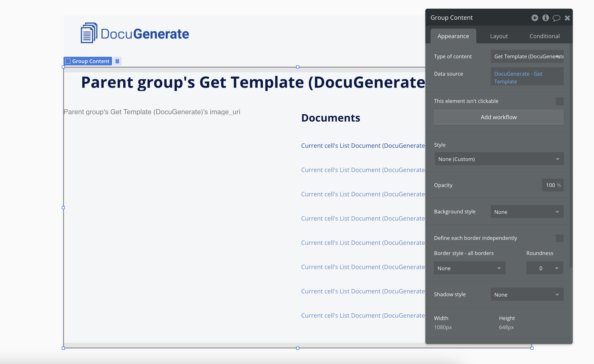Open the Shadow style dropdown
This screenshot has height=364, width=594.
tap(527, 295)
